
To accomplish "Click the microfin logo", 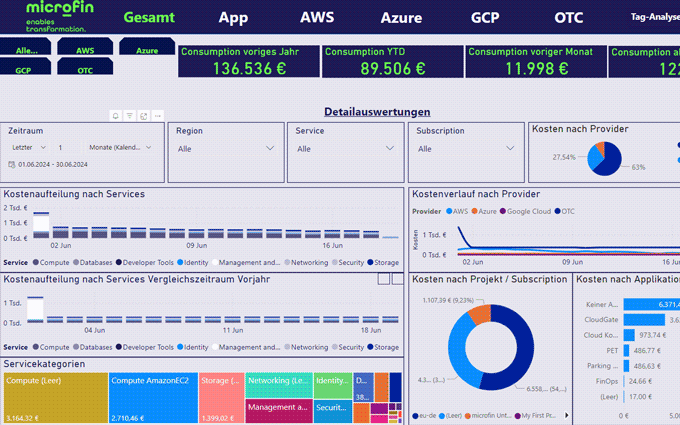I will (x=59, y=16).
